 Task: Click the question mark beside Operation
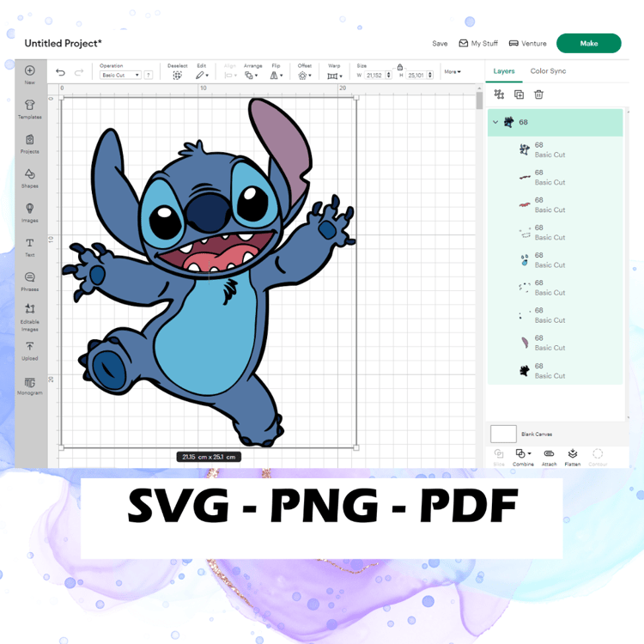(x=149, y=75)
